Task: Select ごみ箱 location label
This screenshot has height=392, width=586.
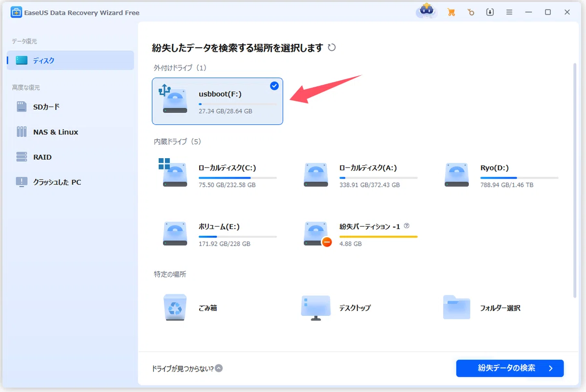Action: tap(208, 308)
